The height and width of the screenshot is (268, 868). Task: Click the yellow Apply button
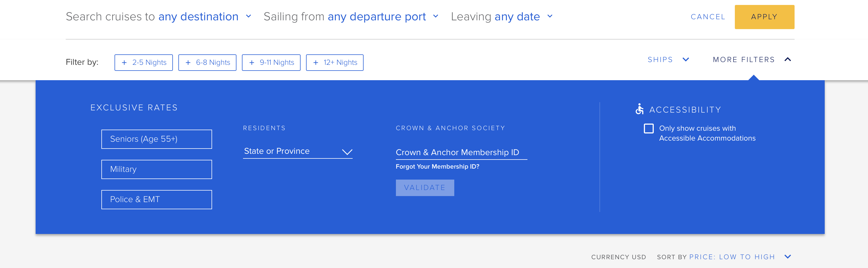click(x=764, y=17)
